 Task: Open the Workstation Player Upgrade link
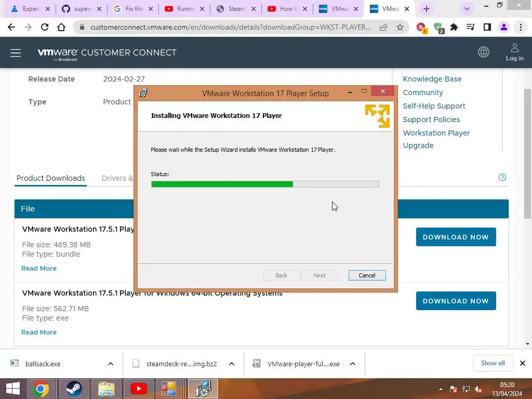(436, 139)
